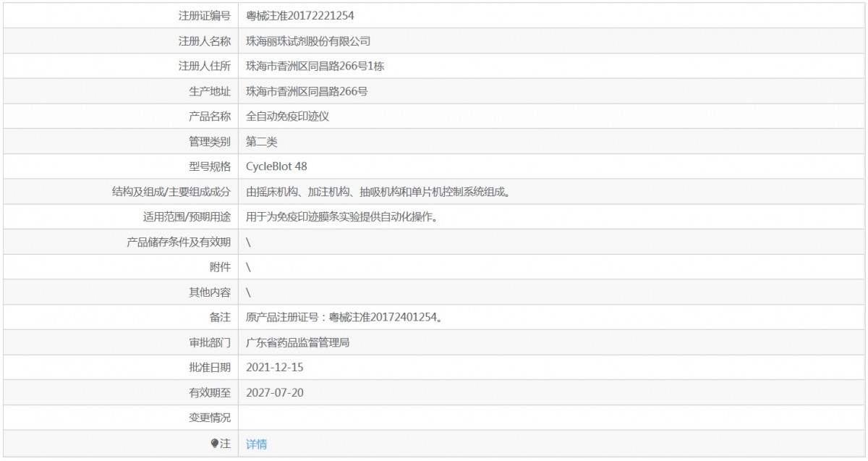Select remark 原产品注册证号：粤械注准20172401254
The height and width of the screenshot is (461, 868).
(x=344, y=318)
